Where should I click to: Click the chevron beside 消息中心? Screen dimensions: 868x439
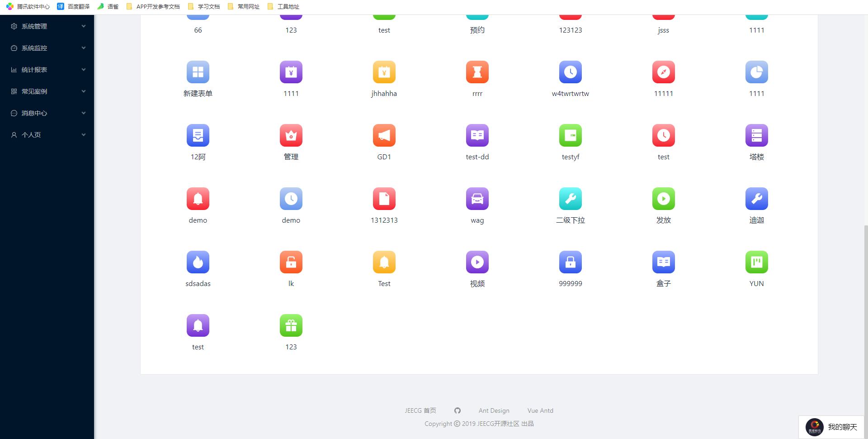[x=84, y=113]
